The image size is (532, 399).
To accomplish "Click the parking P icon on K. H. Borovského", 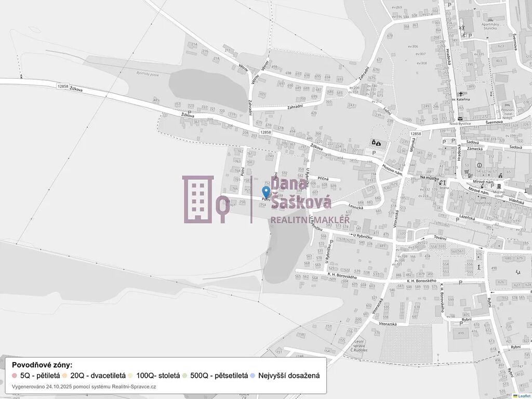I will click(460, 282).
